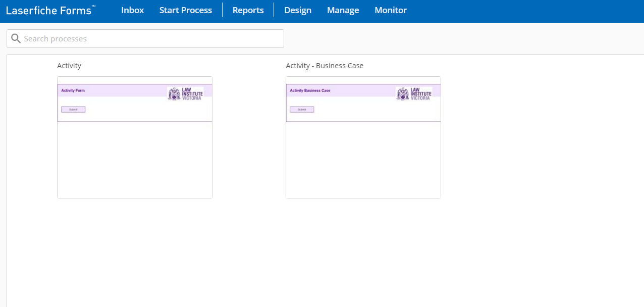Open the Design section
This screenshot has width=644, height=307.
click(297, 10)
